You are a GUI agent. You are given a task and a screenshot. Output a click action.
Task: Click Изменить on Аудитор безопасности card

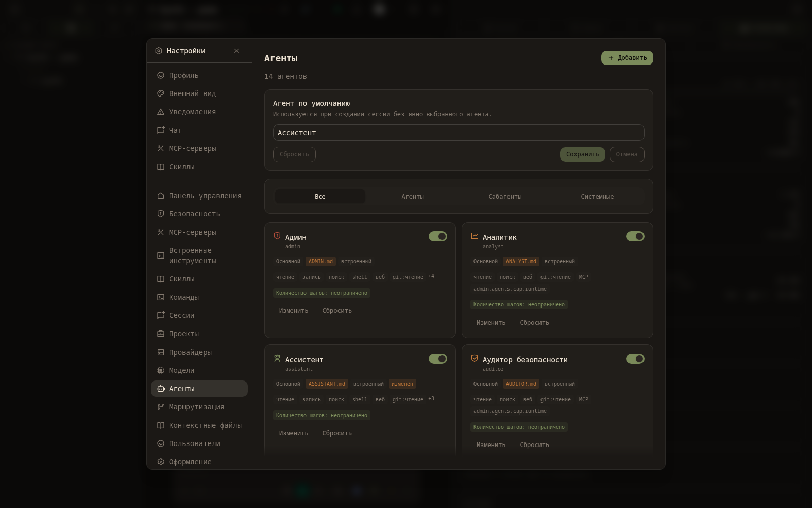tap(491, 445)
